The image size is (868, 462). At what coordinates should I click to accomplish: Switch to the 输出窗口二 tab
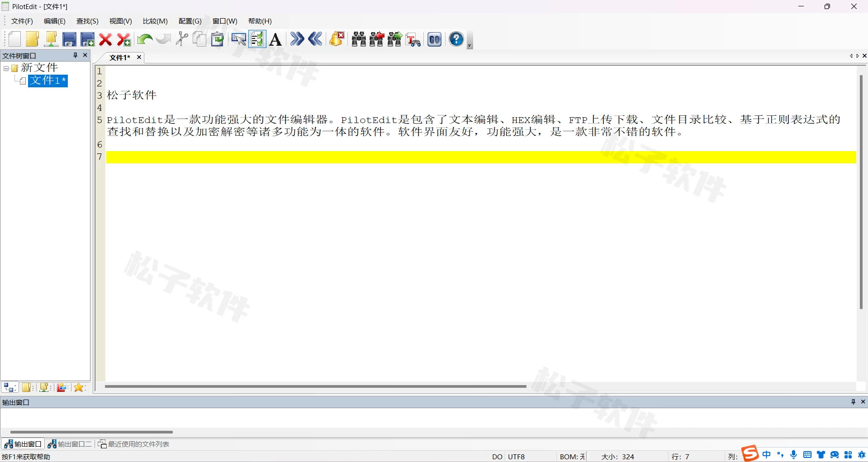70,444
